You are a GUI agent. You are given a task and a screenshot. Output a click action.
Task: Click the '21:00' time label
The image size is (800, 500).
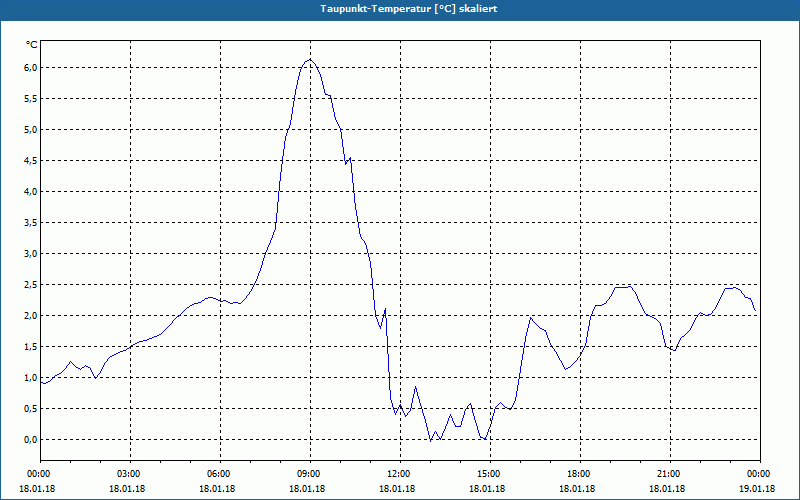coord(667,474)
